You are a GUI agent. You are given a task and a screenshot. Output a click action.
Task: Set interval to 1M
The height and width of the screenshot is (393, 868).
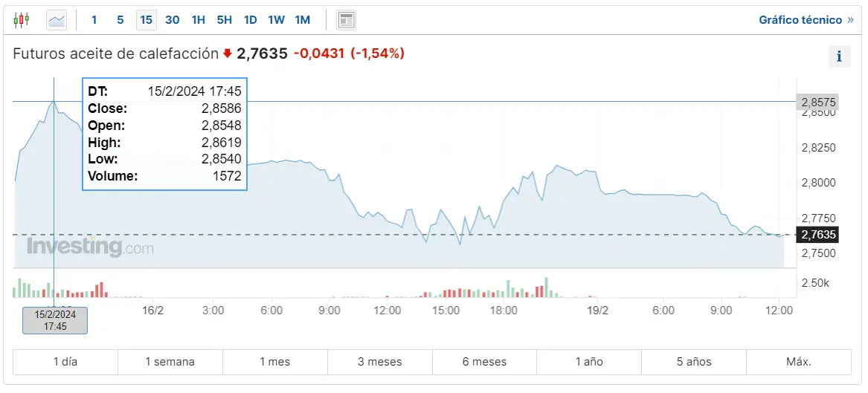point(302,20)
